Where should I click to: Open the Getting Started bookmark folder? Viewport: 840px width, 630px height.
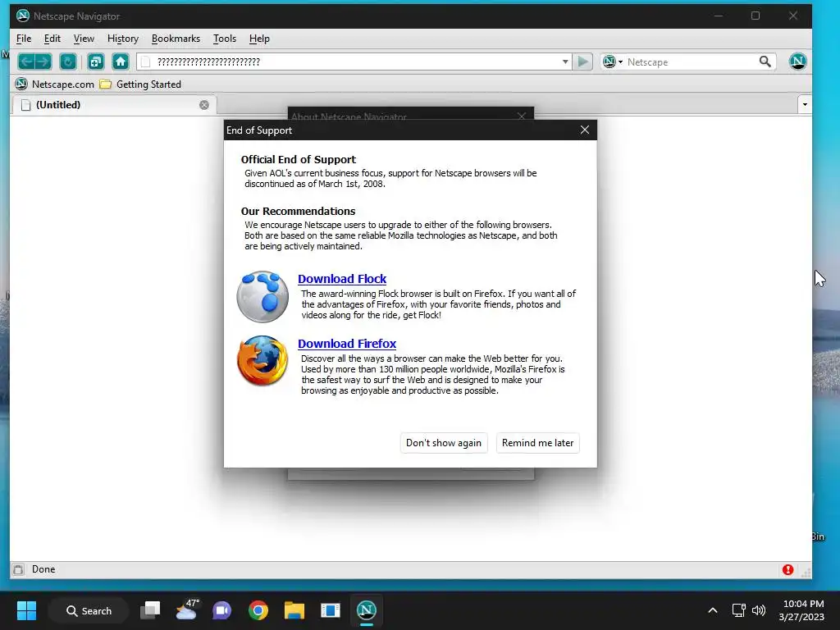tap(141, 84)
